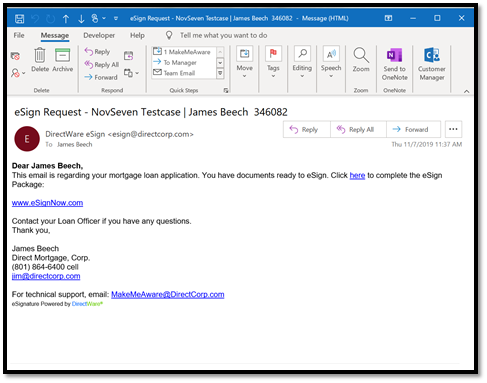This screenshot has width=487, height=383.
Task: Go to next item with the down arrow
Action: [81, 19]
